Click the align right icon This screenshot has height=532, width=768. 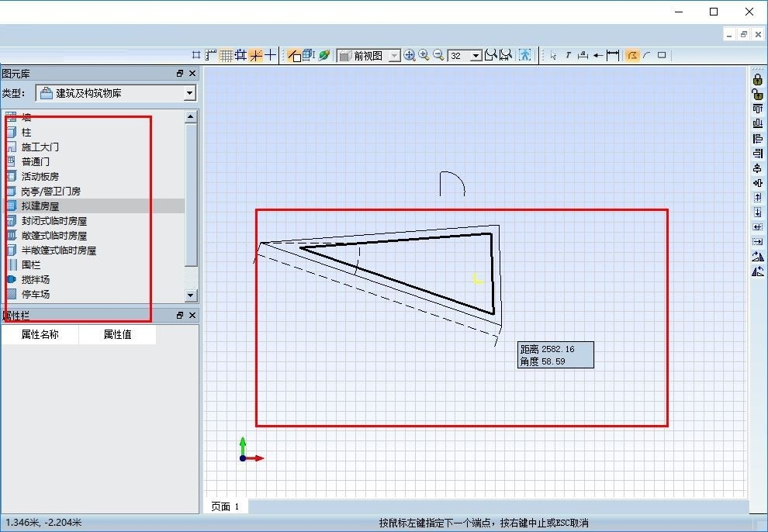click(x=758, y=154)
